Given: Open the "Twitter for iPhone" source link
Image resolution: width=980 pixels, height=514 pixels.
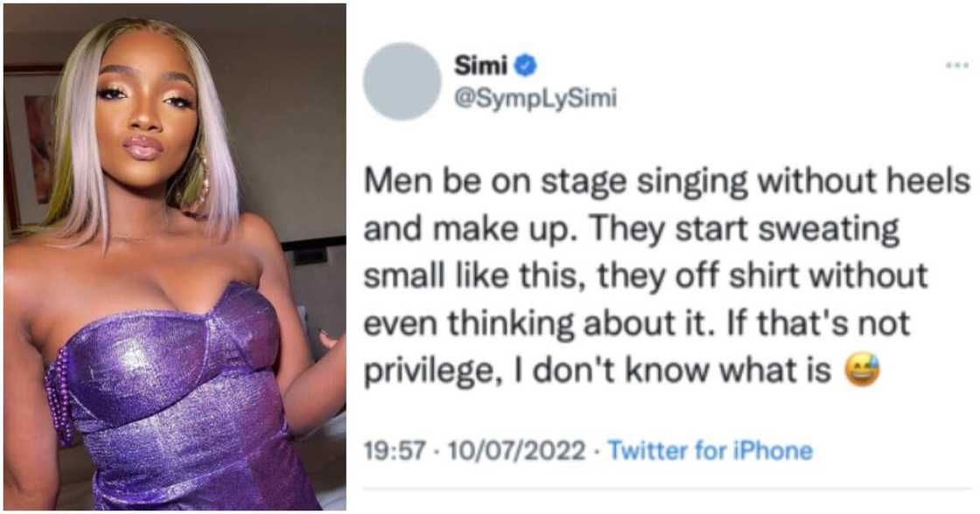Looking at the screenshot, I should (x=710, y=451).
